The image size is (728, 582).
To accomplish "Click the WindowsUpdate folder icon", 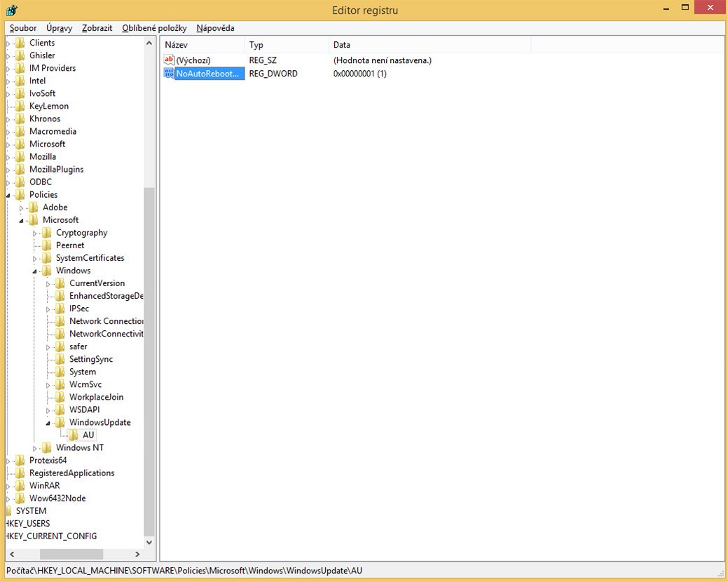I will click(x=60, y=423).
